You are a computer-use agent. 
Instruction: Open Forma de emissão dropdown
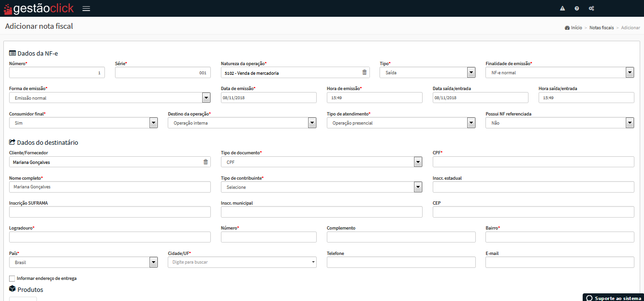tap(110, 98)
